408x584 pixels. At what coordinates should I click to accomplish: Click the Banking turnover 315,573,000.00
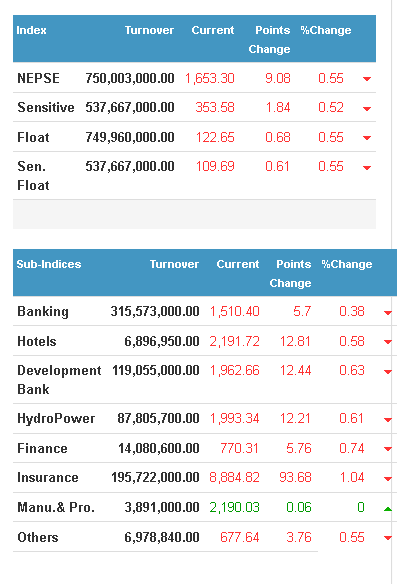(155, 311)
